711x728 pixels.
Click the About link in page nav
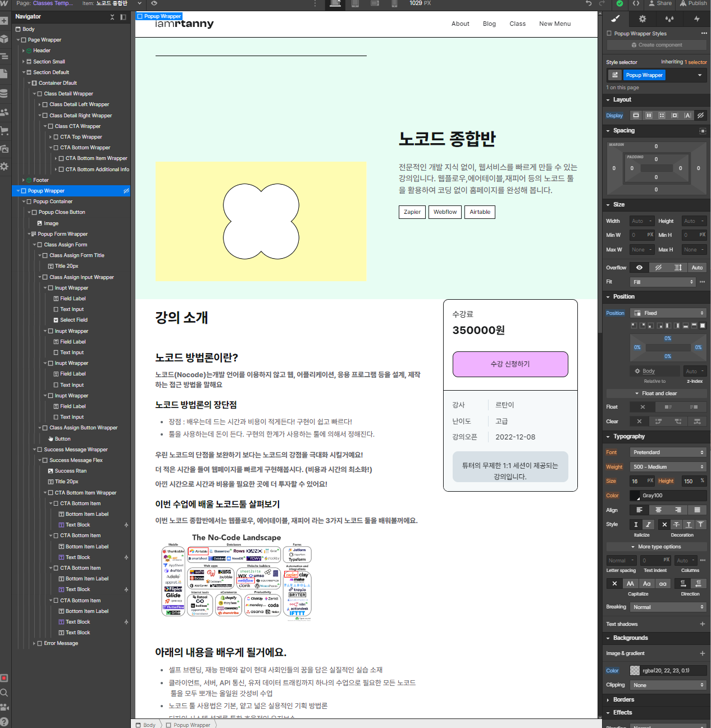coord(461,24)
